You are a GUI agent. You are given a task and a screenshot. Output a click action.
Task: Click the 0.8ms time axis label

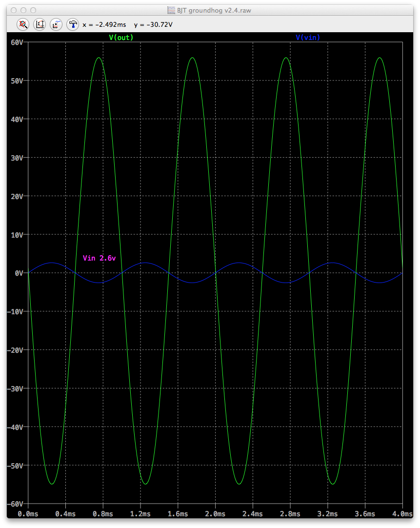click(103, 514)
